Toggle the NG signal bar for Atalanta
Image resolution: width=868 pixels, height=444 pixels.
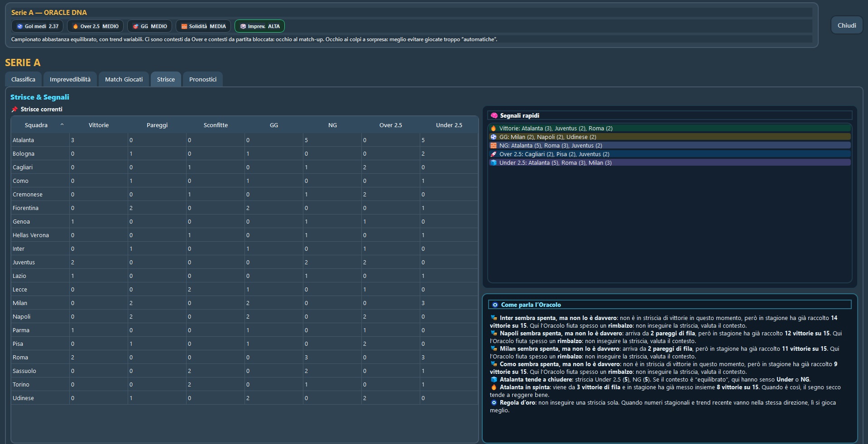click(x=670, y=146)
